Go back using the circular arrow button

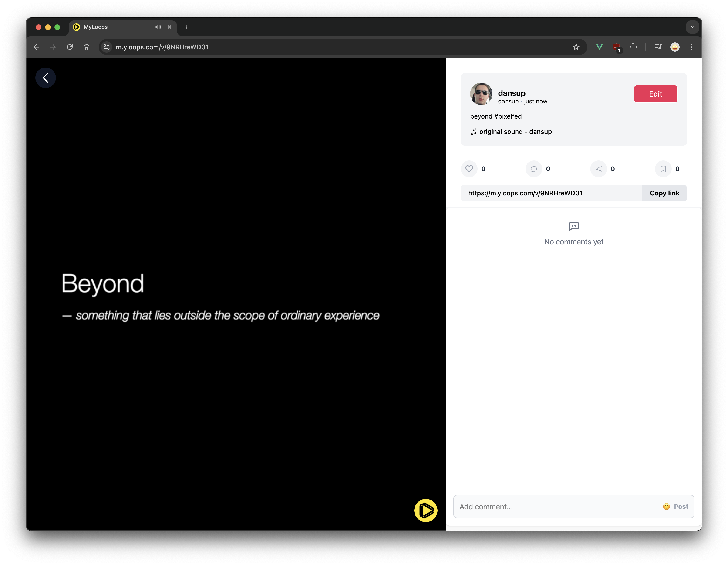(x=45, y=78)
